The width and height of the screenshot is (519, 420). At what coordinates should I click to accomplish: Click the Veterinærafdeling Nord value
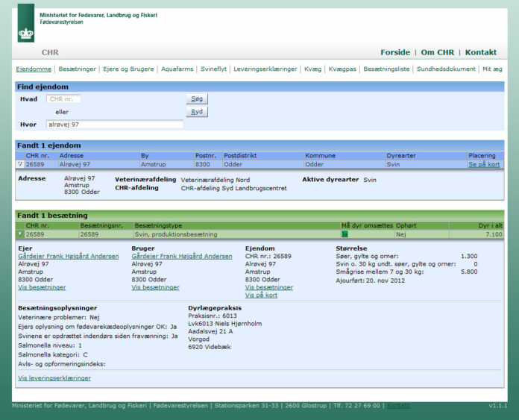216,180
